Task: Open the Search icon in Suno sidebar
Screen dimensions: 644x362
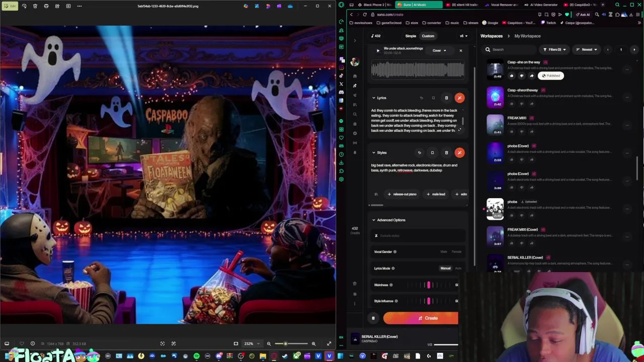Action: coord(355,114)
